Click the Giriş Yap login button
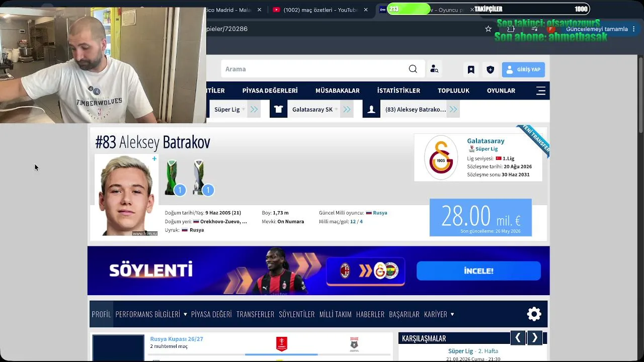 tap(523, 69)
